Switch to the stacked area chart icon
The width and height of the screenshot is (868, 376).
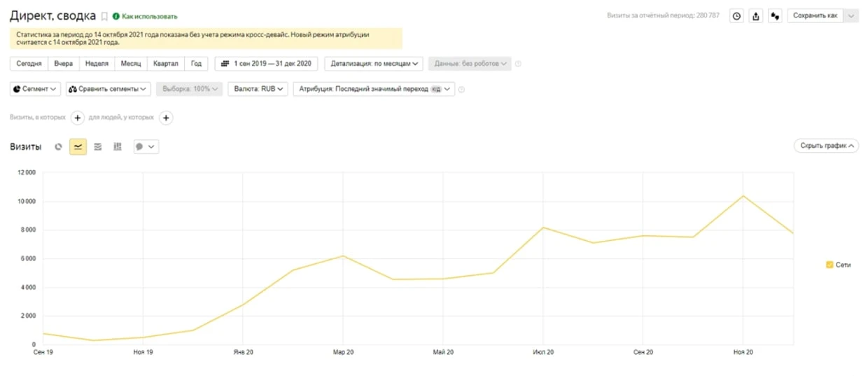97,147
